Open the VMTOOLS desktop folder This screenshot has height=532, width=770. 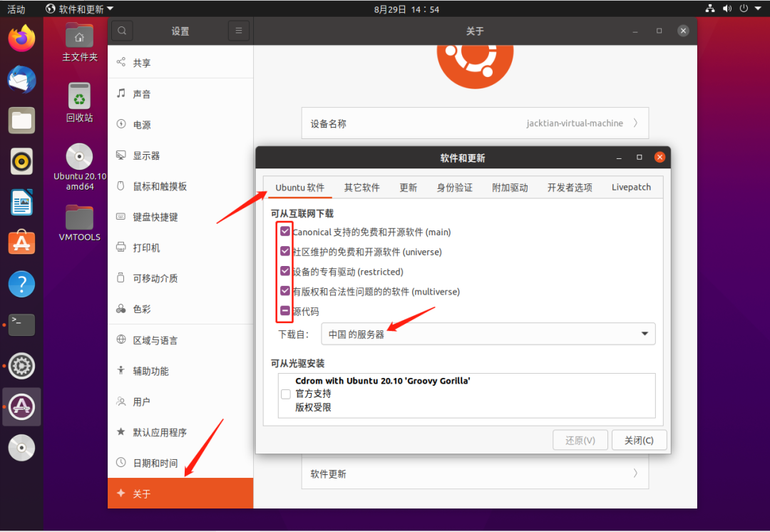(80, 223)
